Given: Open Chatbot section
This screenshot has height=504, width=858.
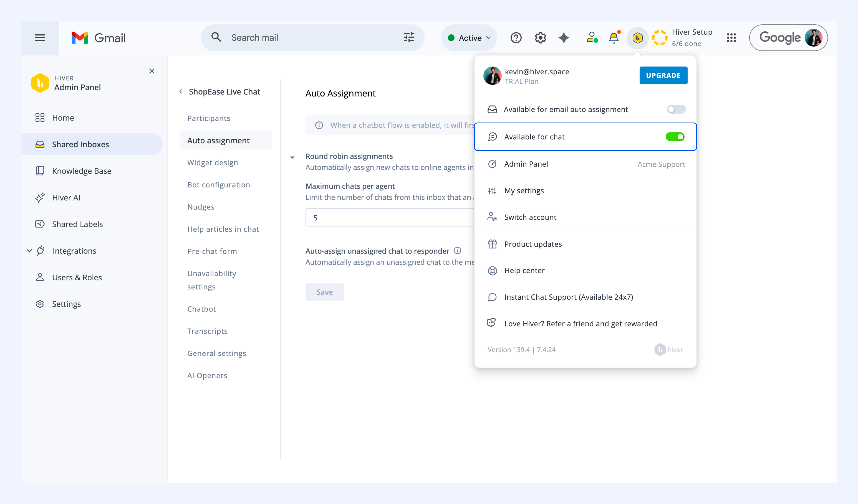Looking at the screenshot, I should 201,309.
